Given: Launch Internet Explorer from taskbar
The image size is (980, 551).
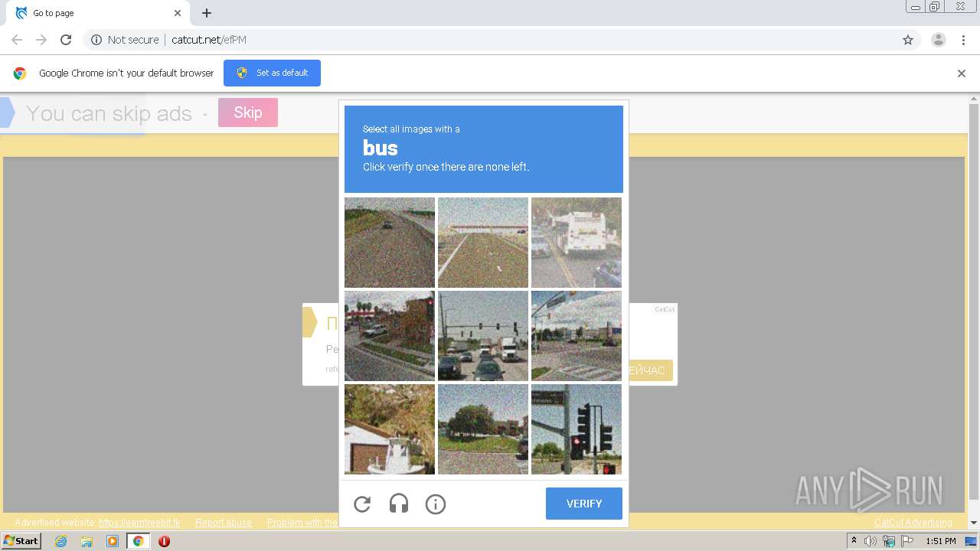Looking at the screenshot, I should 61,541.
